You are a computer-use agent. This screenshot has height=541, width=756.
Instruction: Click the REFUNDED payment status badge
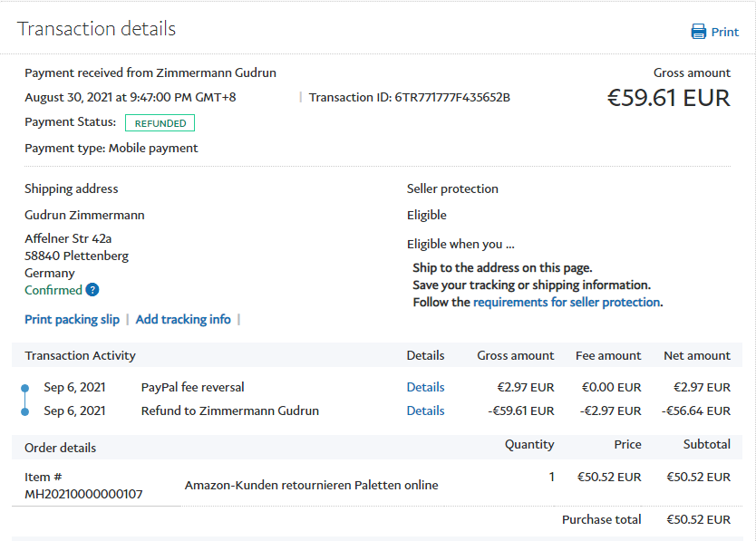pos(160,123)
